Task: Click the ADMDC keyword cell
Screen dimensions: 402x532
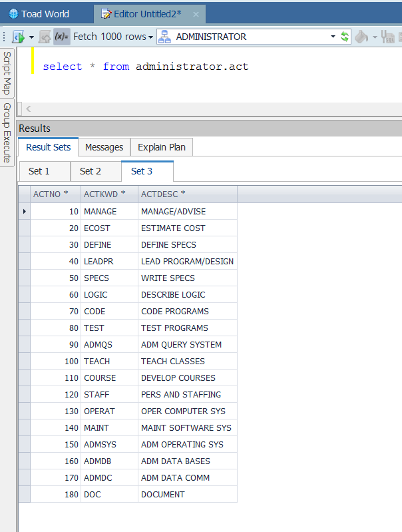Action: 110,477
